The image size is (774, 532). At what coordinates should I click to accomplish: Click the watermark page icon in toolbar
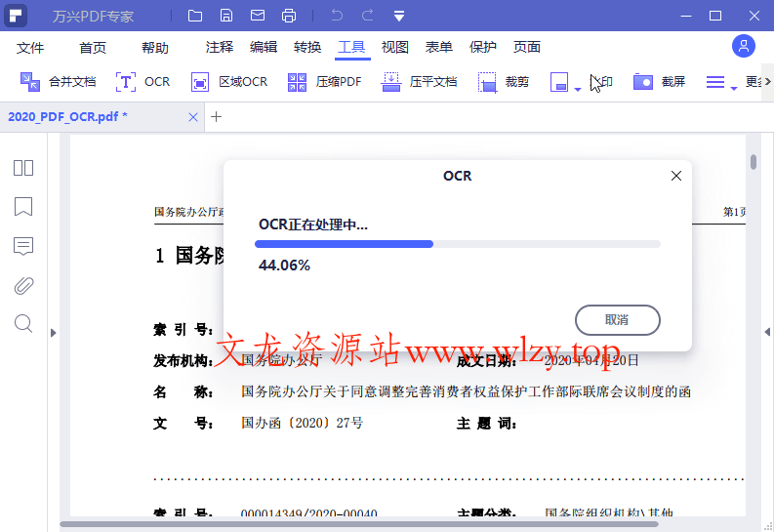pyautogui.click(x=559, y=82)
